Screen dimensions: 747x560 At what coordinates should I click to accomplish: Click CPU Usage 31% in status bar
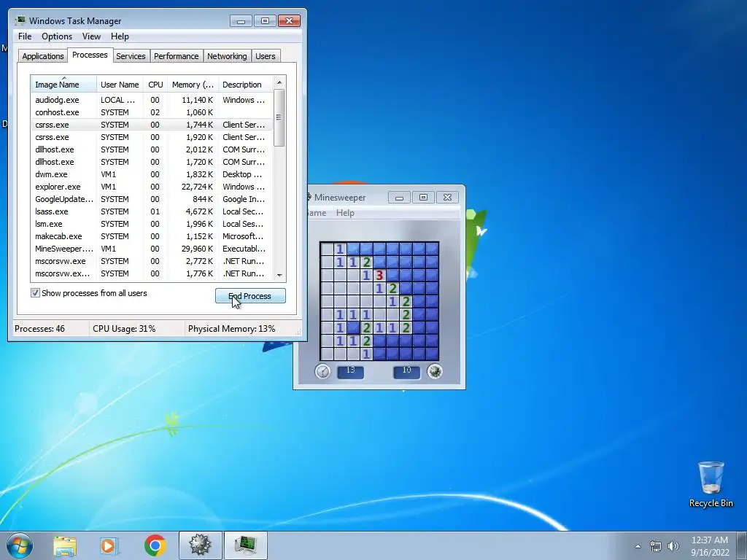[x=124, y=329]
